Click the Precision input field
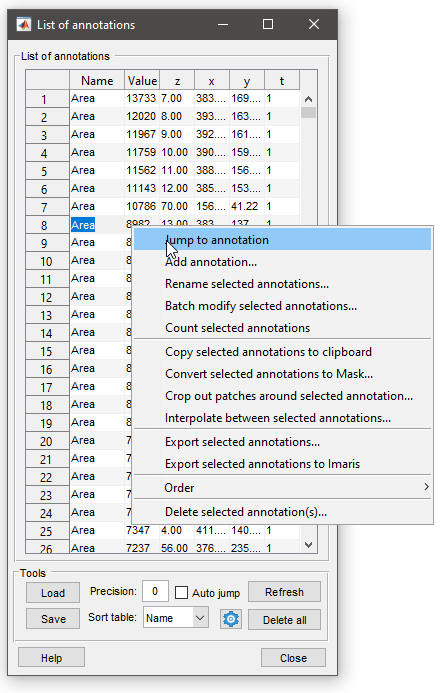The image size is (442, 693). (x=155, y=591)
